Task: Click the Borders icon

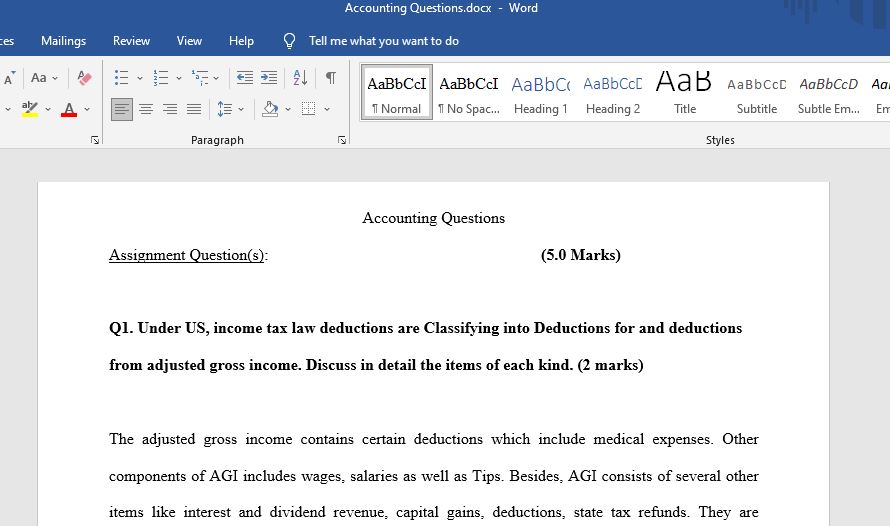Action: point(308,109)
